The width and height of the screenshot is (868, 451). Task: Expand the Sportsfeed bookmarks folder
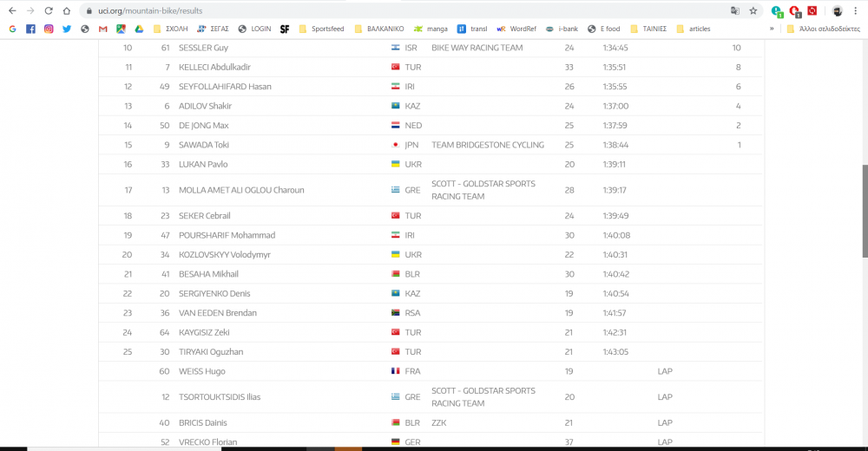(321, 29)
